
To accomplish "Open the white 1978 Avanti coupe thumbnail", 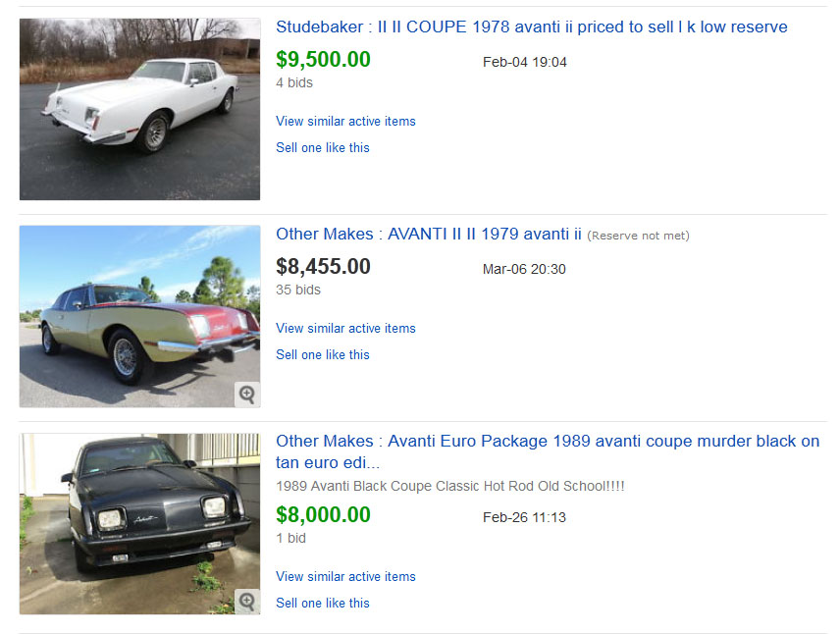I will point(139,109).
